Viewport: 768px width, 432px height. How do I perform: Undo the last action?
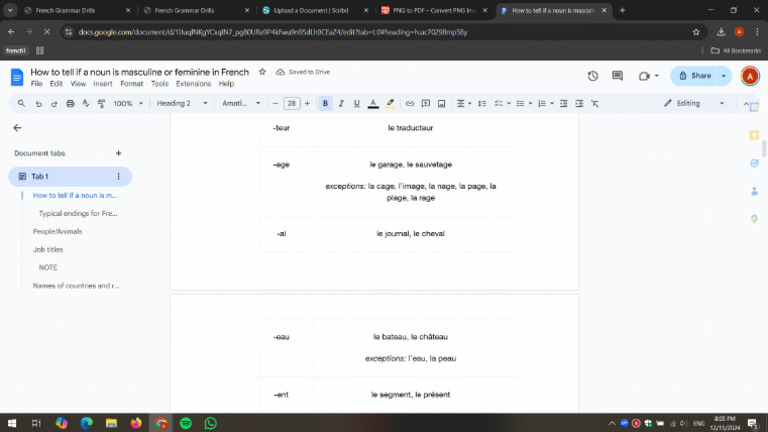(x=39, y=103)
